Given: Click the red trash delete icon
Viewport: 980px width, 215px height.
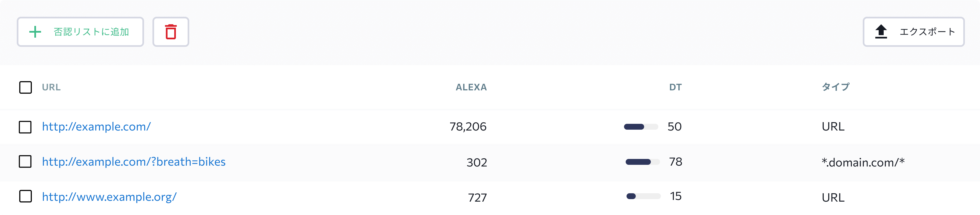Looking at the screenshot, I should click(x=171, y=32).
